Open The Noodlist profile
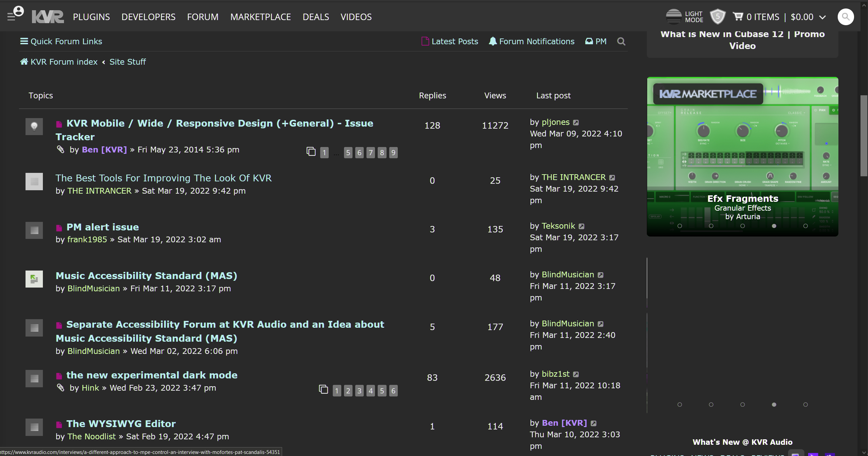The image size is (868, 456). [92, 437]
